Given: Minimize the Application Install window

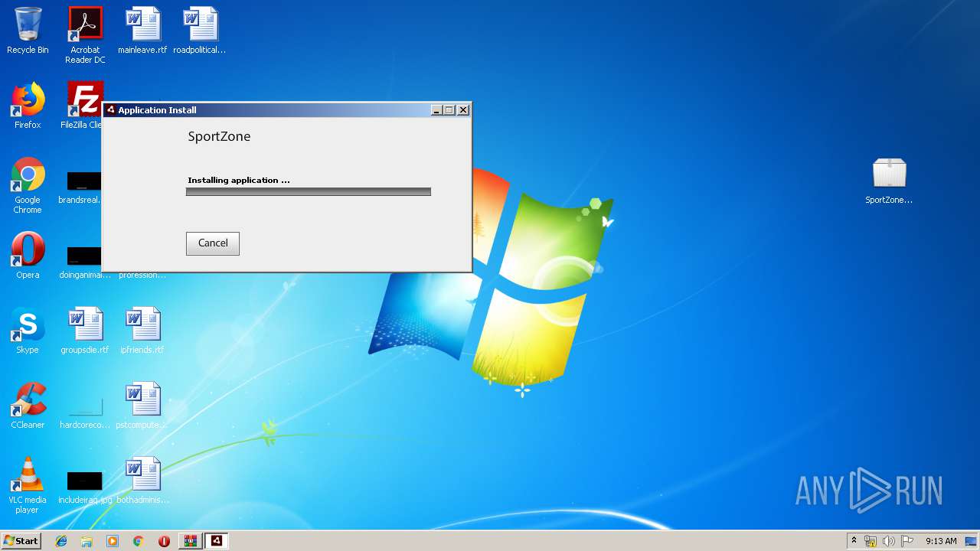Looking at the screenshot, I should coord(436,110).
